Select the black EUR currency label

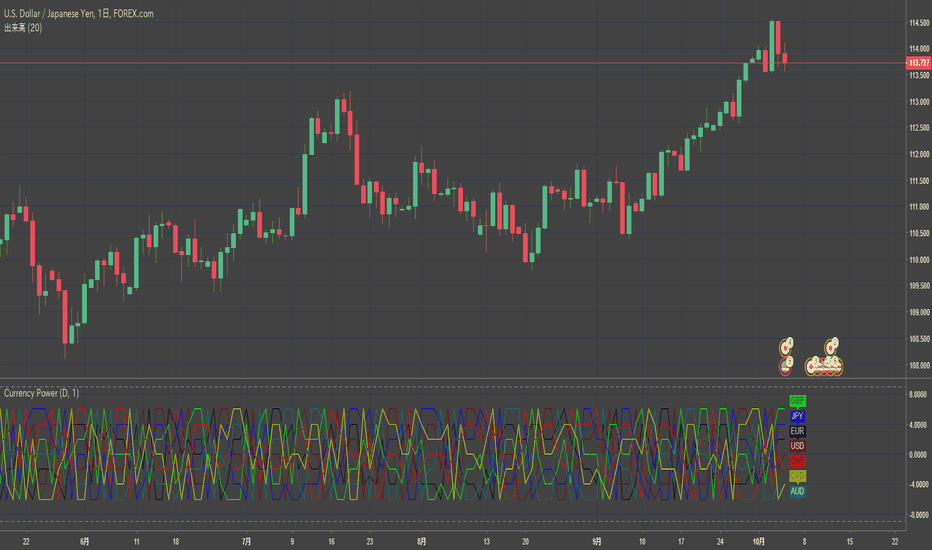[797, 430]
